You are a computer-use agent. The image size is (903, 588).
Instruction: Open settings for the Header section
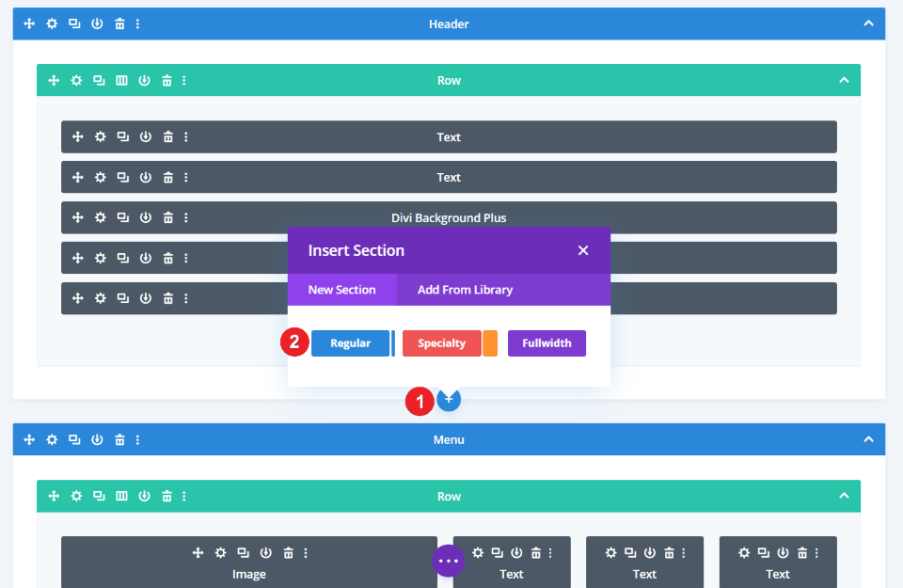(52, 24)
